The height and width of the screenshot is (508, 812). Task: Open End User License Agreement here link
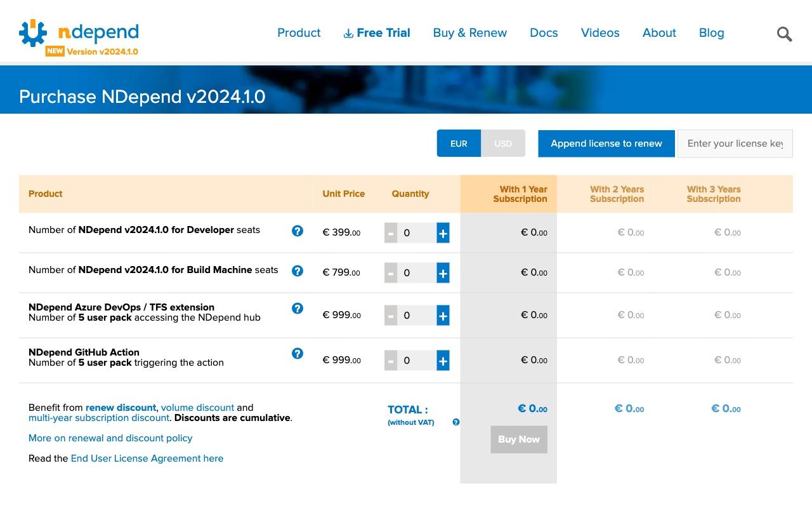point(147,458)
